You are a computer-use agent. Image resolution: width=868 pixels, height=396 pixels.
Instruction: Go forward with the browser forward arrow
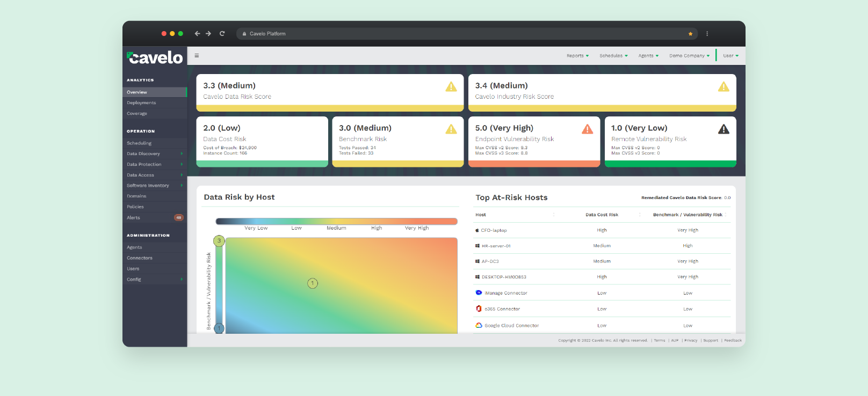point(208,33)
